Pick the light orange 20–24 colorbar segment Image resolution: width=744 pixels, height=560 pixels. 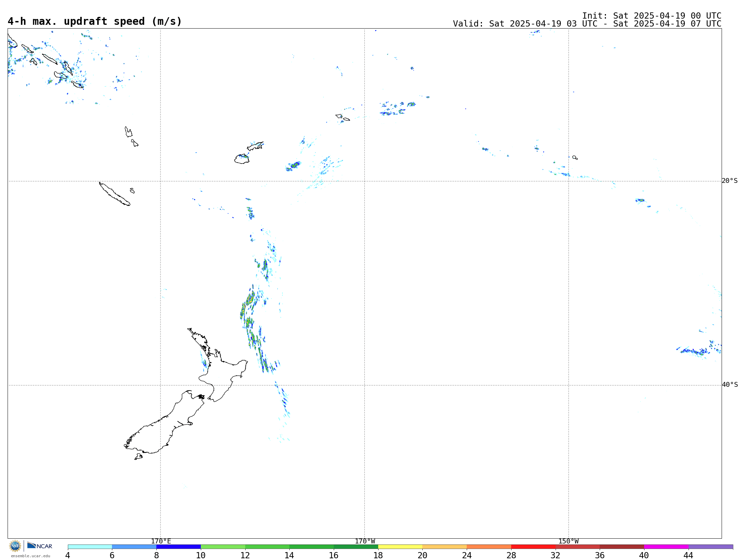click(x=445, y=547)
